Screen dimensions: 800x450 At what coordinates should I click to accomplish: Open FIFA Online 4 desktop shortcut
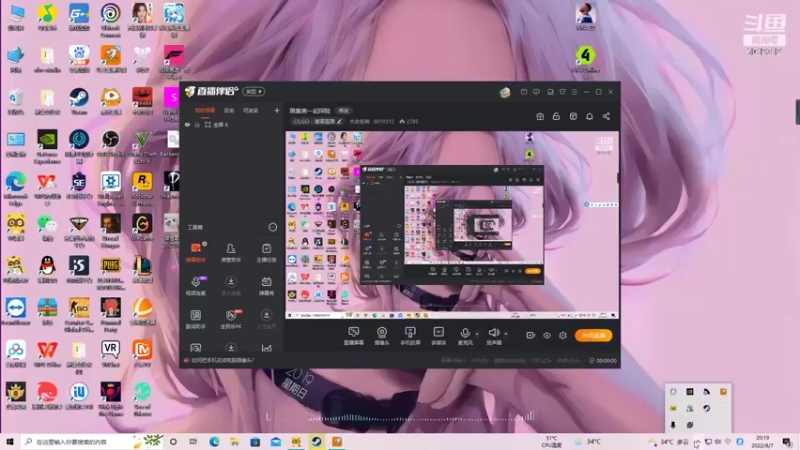pyautogui.click(x=585, y=60)
